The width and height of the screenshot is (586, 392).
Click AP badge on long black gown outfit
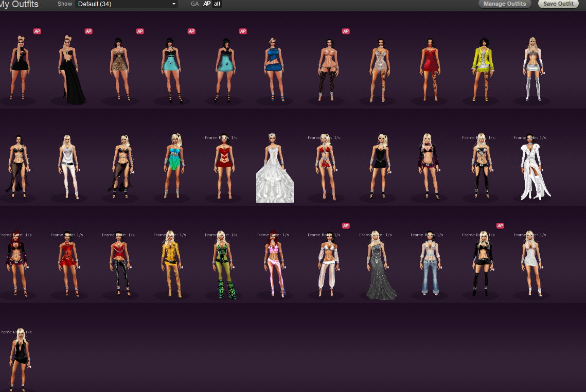pos(88,31)
